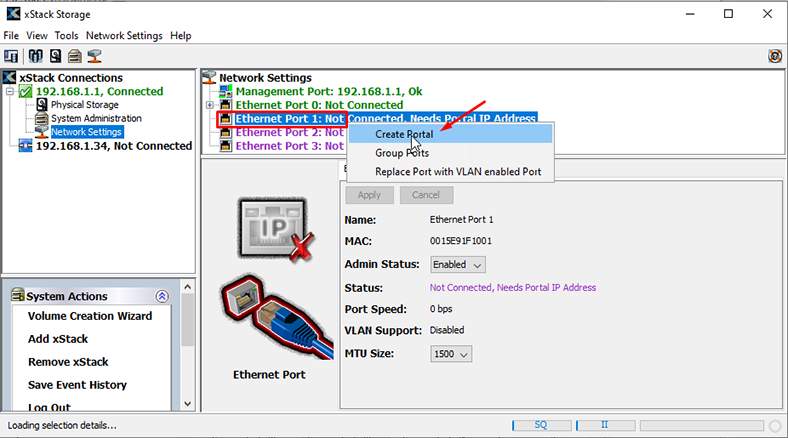788x438 pixels.
Task: Click the round help icon at toolbar right
Action: pyautogui.click(x=775, y=56)
